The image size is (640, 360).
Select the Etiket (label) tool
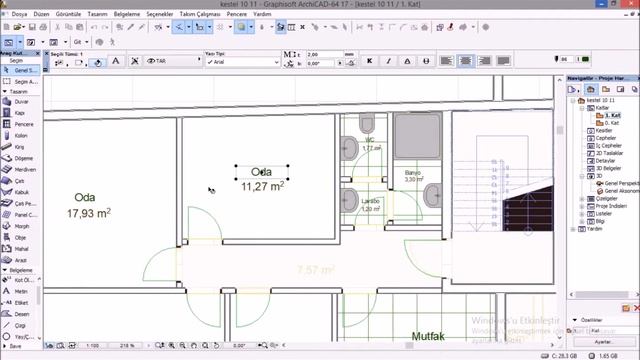20,303
